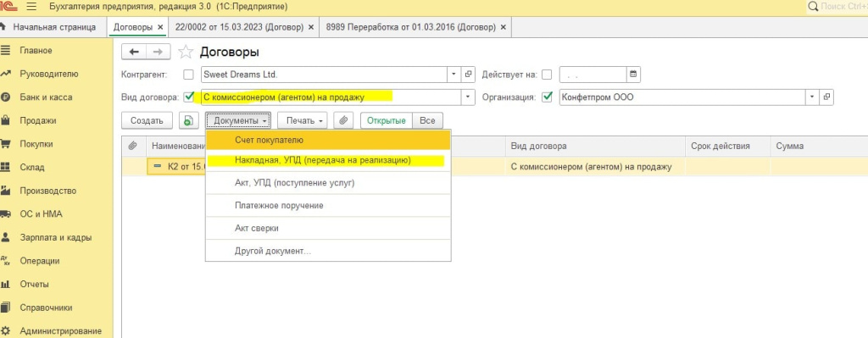Viewport: 868px width, 338px height.
Task: Close the Договоры tab
Action: 160,27
